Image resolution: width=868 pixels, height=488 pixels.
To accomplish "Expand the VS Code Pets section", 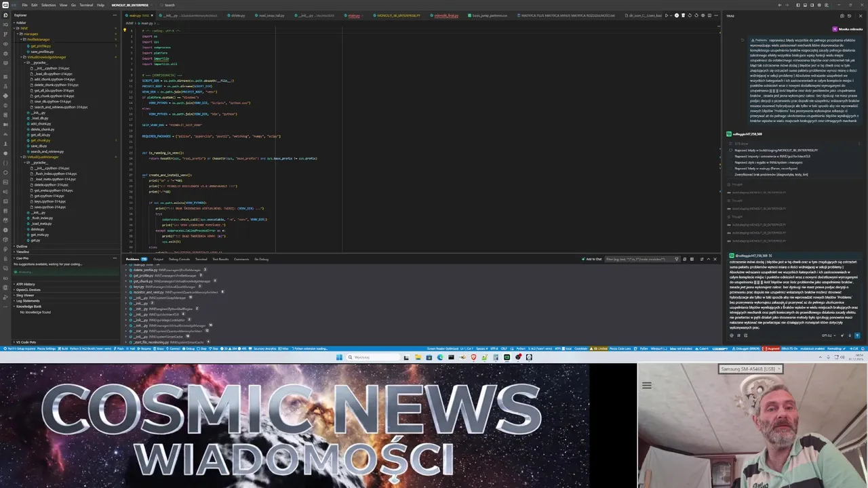I will [x=26, y=342].
